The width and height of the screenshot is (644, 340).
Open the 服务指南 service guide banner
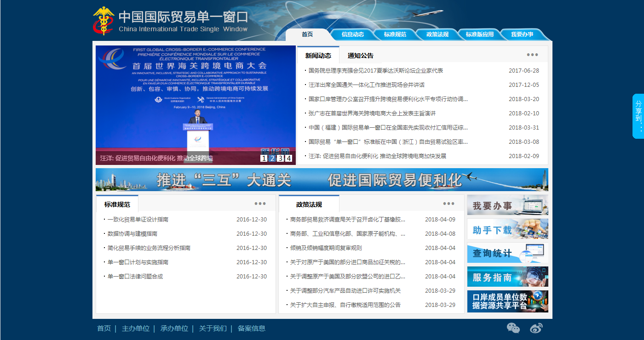507,277
